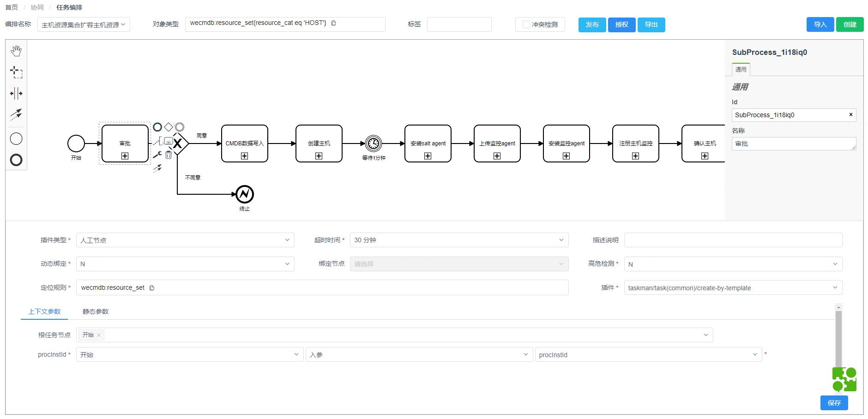This screenshot has height=419, width=868.
Task: Toggle the 冲突检测 checkbox
Action: click(x=526, y=24)
